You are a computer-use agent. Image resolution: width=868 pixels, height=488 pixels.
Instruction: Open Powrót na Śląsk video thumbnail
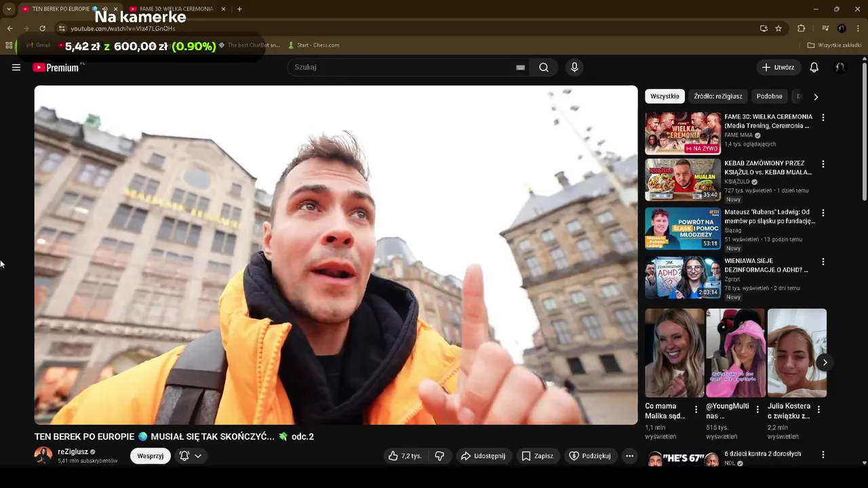click(x=683, y=228)
